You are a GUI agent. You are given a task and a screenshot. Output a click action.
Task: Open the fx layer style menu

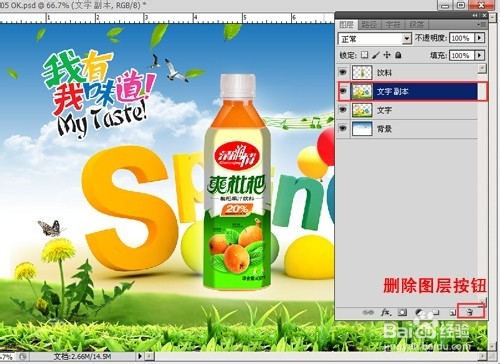pos(386,312)
